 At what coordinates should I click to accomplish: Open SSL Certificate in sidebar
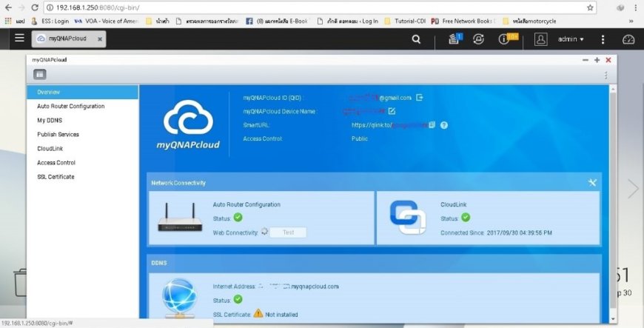[x=56, y=177]
